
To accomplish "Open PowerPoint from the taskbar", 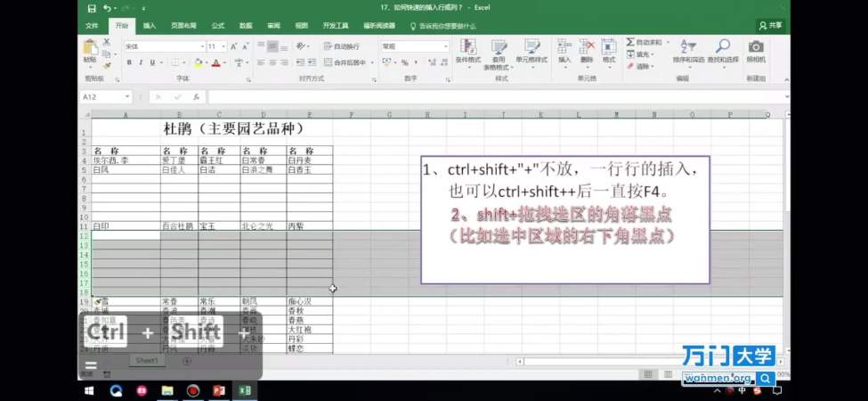I will (x=219, y=391).
